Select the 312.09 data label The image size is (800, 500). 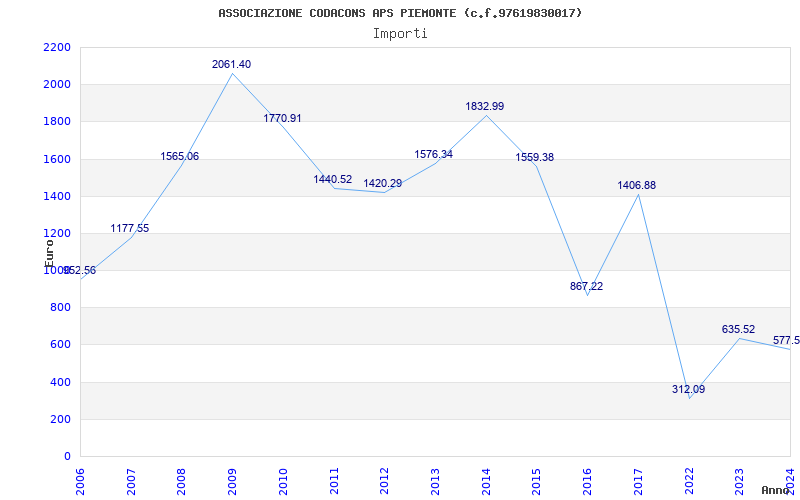[688, 389]
